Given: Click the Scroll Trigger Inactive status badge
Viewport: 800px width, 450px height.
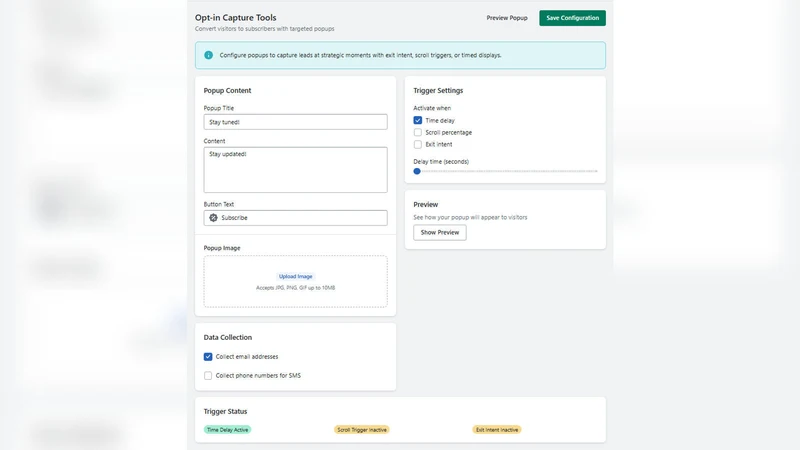Looking at the screenshot, I should [362, 430].
